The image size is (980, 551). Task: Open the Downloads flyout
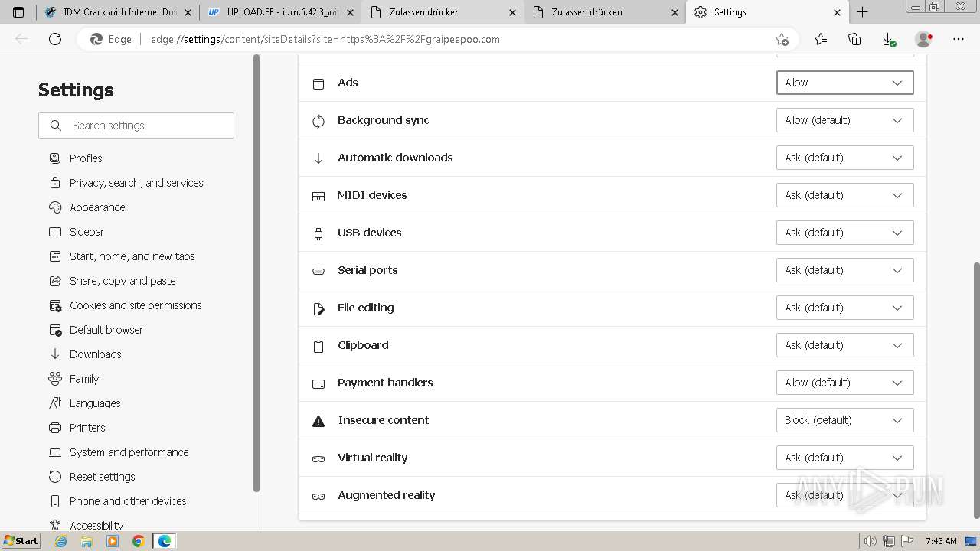[x=889, y=39]
